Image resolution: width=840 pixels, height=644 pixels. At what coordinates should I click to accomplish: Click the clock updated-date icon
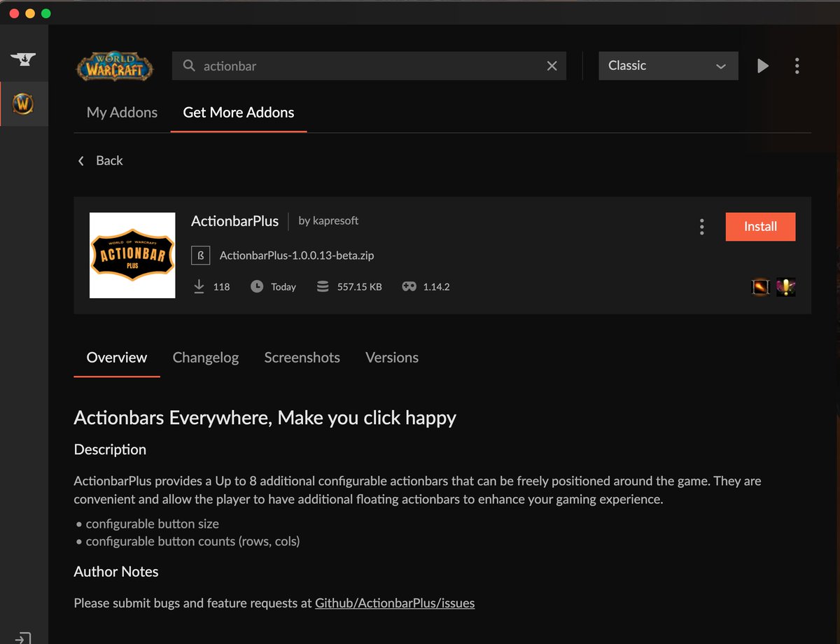[257, 286]
